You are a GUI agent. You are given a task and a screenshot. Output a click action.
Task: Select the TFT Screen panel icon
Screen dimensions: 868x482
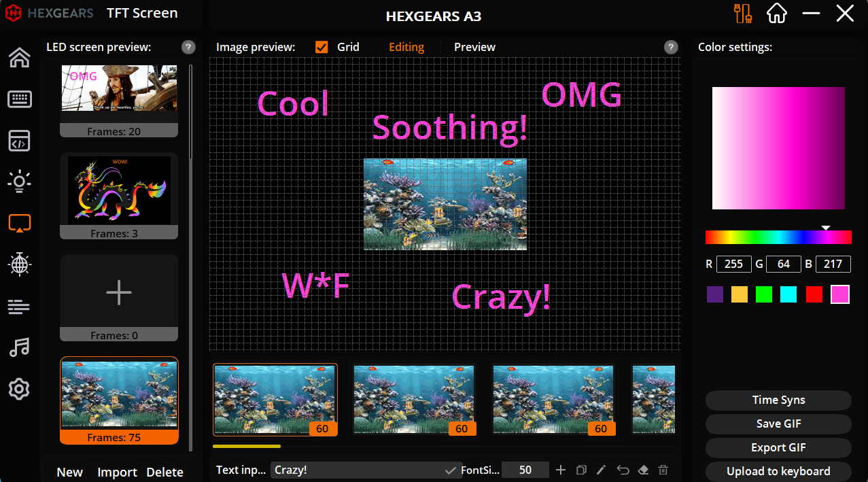tap(19, 222)
